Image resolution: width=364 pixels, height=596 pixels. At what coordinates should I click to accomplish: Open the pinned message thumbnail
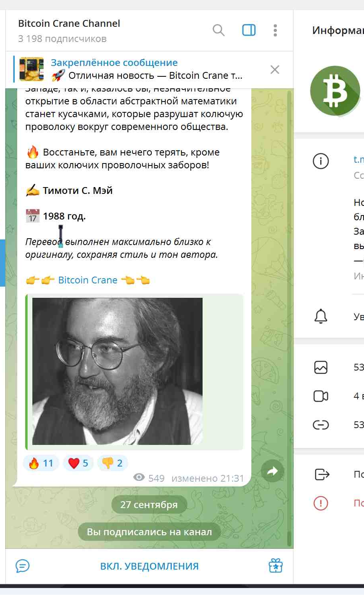coord(32,69)
